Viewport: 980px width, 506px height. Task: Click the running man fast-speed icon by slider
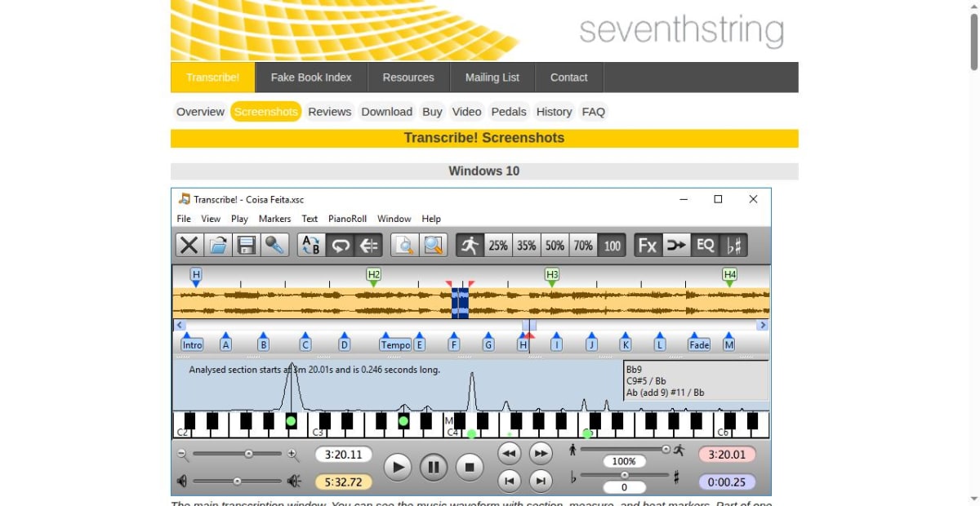point(678,449)
